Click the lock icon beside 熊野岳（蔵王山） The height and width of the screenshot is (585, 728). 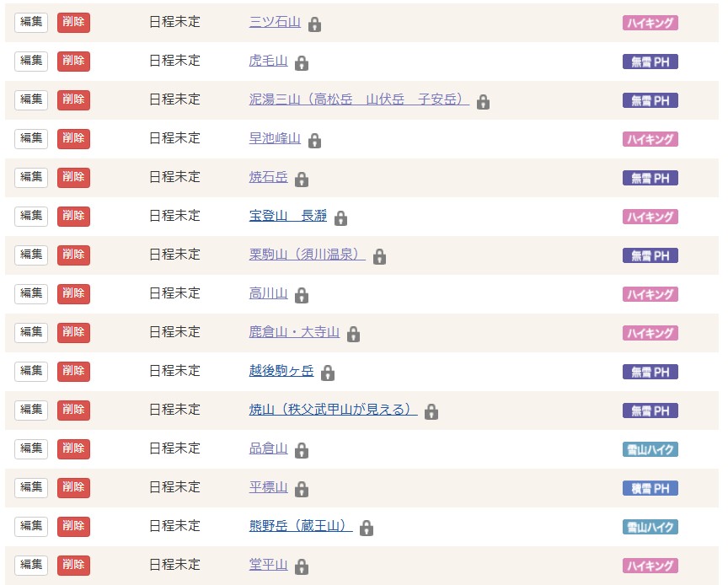[366, 529]
